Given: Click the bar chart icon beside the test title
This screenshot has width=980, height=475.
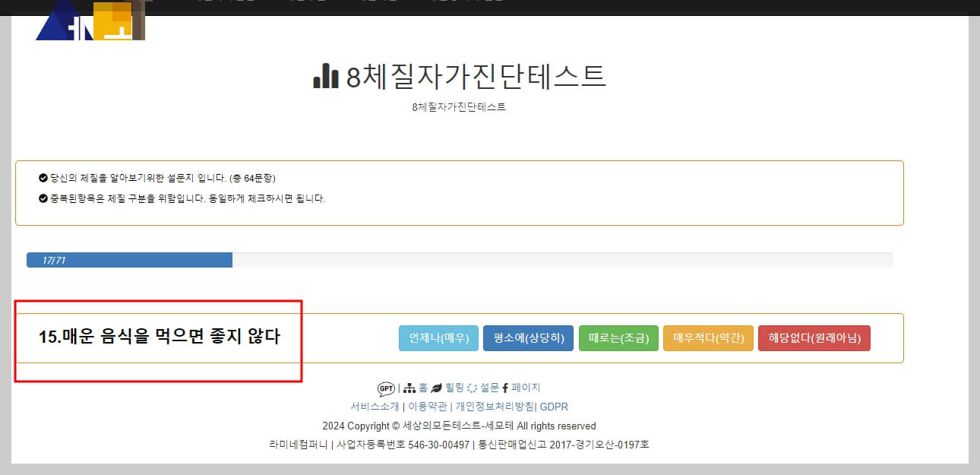Looking at the screenshot, I should (327, 76).
